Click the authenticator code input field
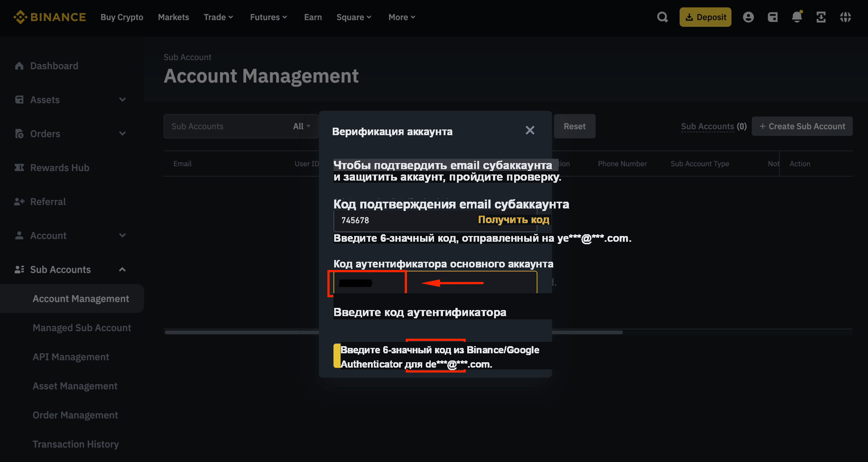Screen dimensions: 868x462 click(x=435, y=282)
